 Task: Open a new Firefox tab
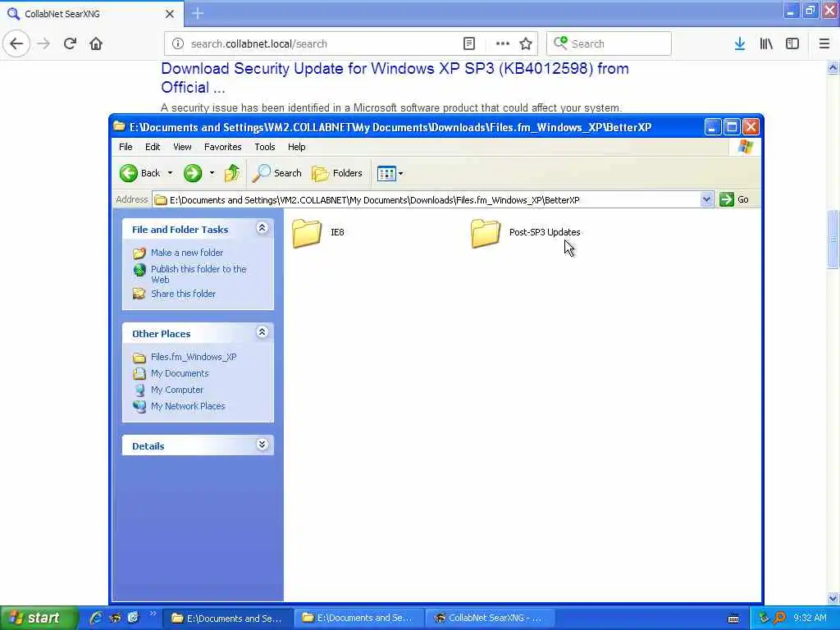coord(198,13)
